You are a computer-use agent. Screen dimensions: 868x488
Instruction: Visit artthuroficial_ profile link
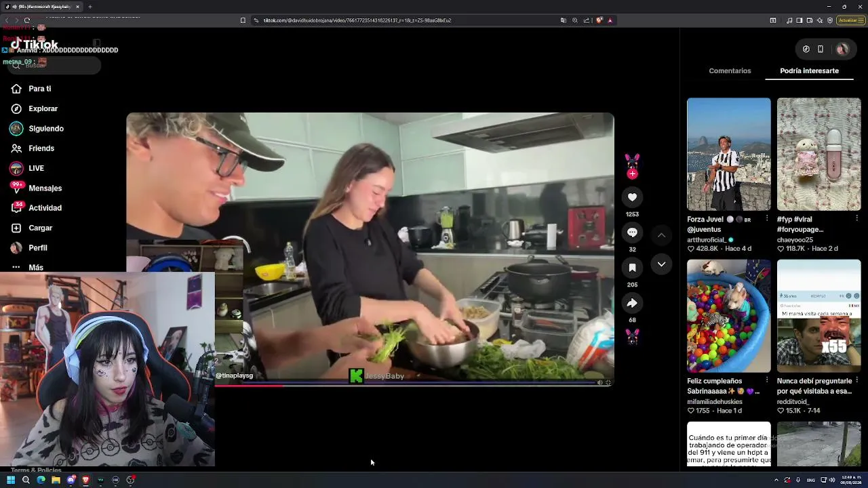(707, 240)
